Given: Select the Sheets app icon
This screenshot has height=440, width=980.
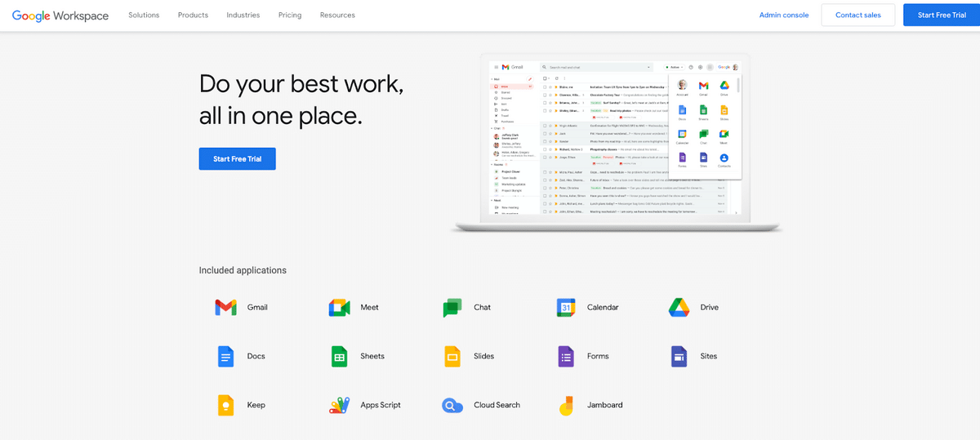Looking at the screenshot, I should pyautogui.click(x=339, y=356).
